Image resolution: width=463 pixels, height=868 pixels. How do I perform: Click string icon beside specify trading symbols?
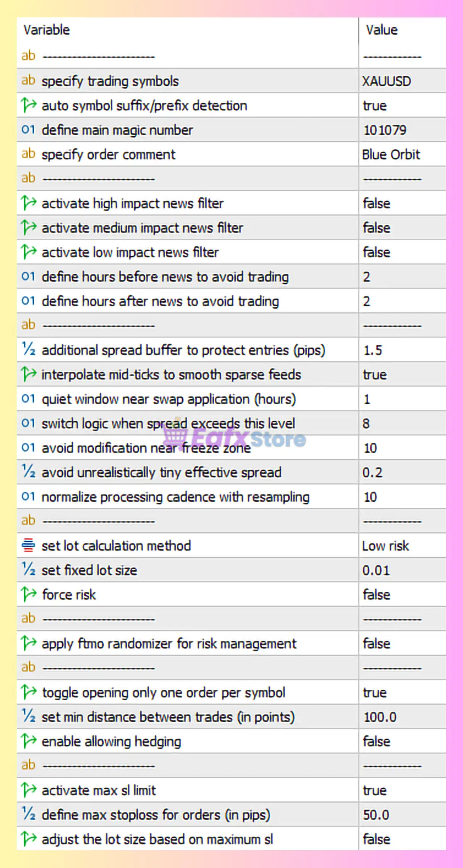coord(28,80)
